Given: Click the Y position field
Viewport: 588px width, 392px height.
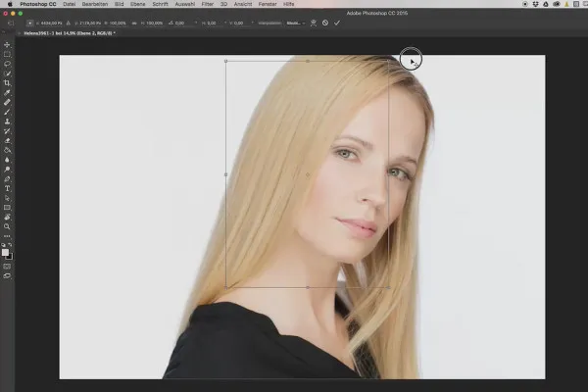Looking at the screenshot, I should (x=89, y=23).
